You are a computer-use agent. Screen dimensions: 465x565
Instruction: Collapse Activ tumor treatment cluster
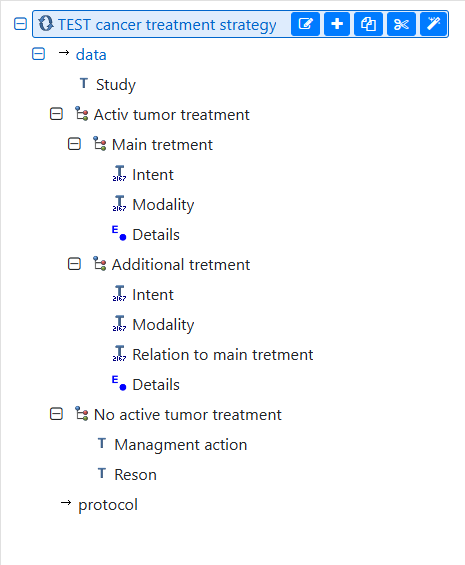tap(56, 114)
